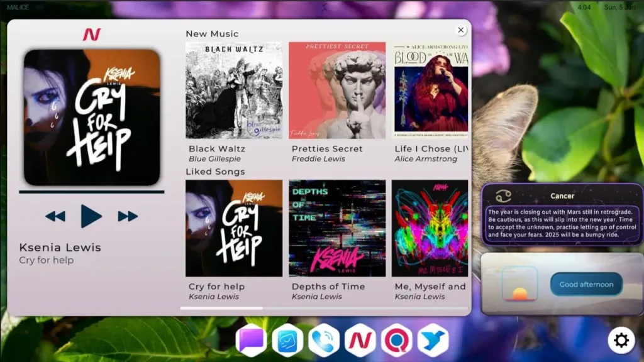This screenshot has width=644, height=362.
Task: Select the Me, Myself and I cover
Action: [430, 228]
